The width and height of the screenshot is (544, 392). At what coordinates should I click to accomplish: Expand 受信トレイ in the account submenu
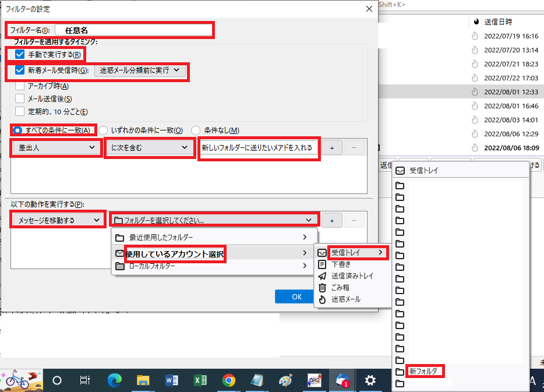[x=352, y=253]
